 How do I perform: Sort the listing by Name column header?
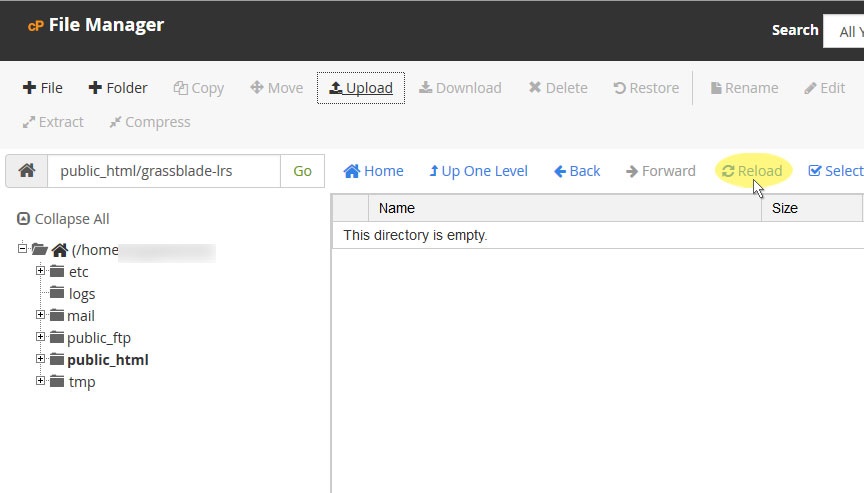tap(396, 208)
